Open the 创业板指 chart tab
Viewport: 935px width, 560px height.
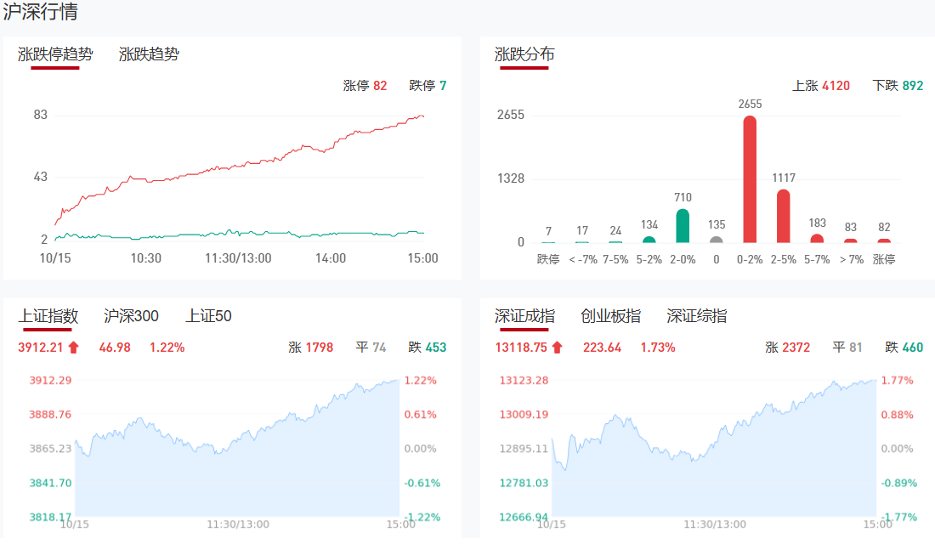(610, 316)
